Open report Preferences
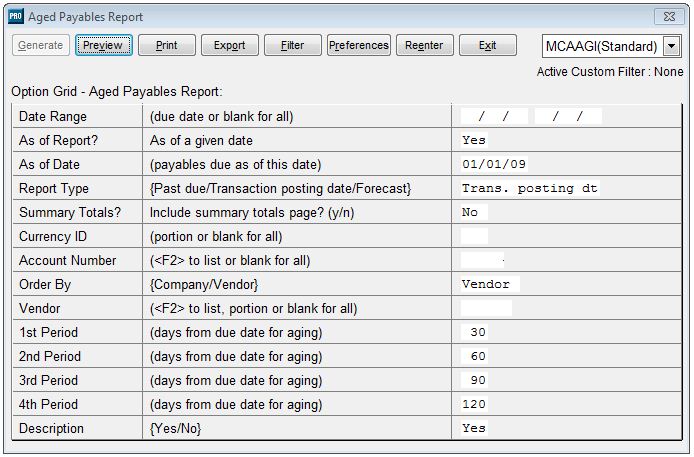 click(x=359, y=45)
